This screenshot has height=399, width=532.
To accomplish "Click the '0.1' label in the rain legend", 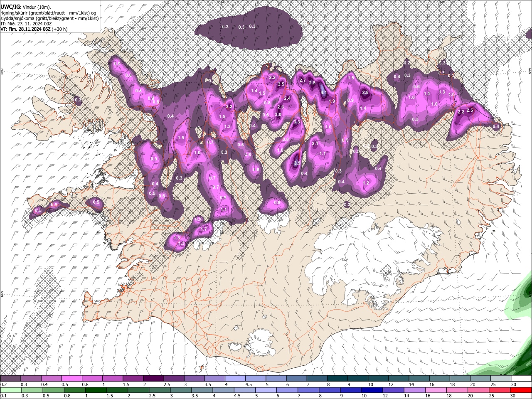I will [x=4, y=396].
